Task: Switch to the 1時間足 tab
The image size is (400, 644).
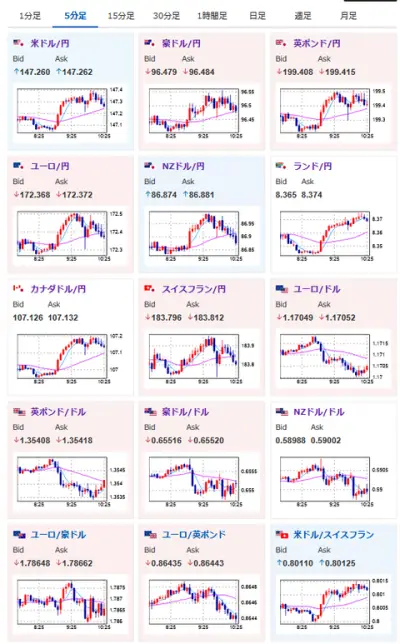Action: [x=212, y=16]
